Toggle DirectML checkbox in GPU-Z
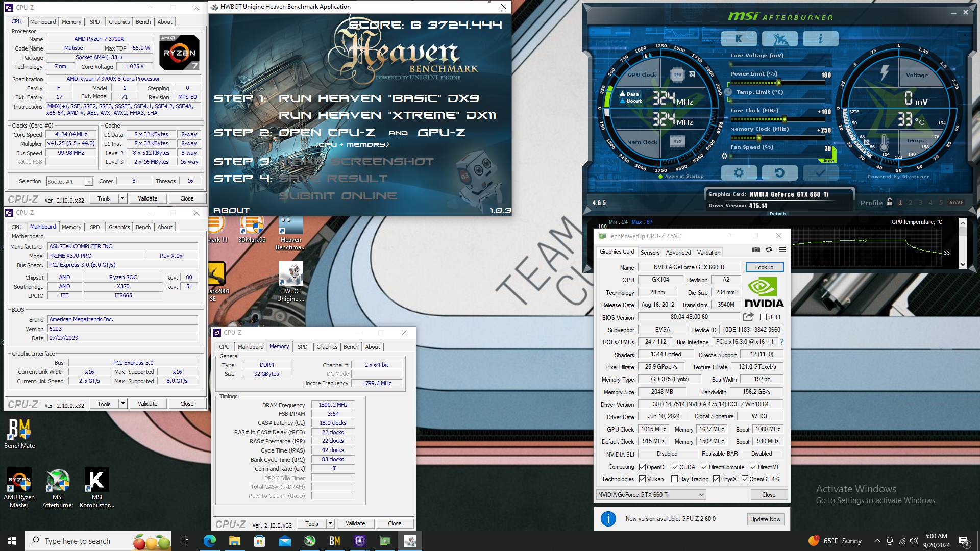The image size is (980, 551). coord(753,467)
